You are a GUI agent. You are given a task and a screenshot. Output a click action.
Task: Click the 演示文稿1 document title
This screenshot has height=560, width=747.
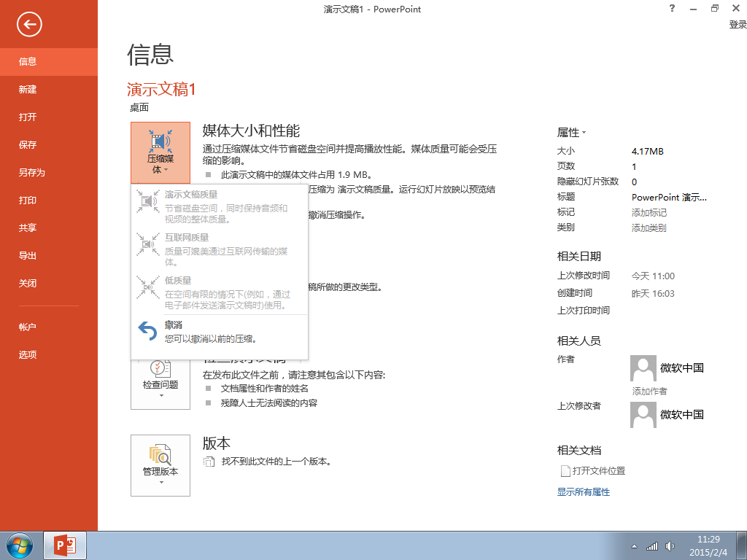tap(161, 89)
